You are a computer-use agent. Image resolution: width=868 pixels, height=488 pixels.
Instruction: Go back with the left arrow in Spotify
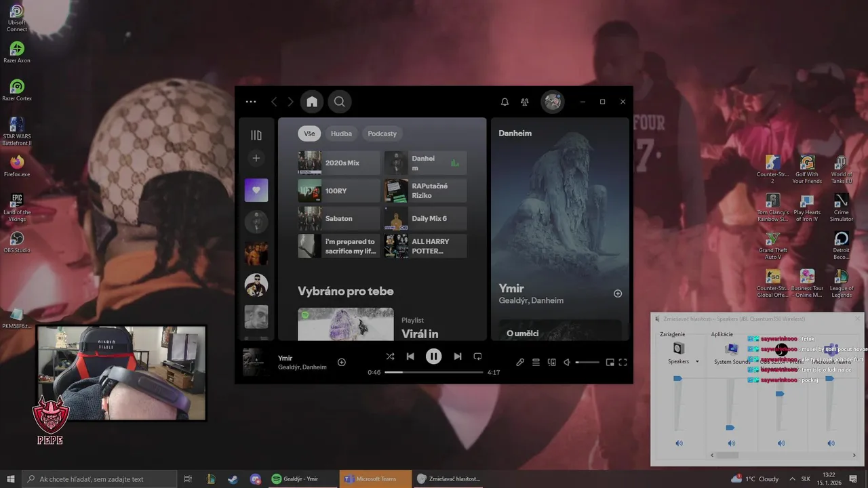coord(274,102)
